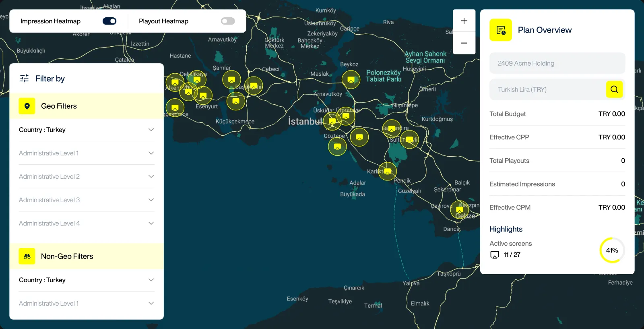This screenshot has height=329, width=644.
Task: Select the screen marker at Sancaktepe
Action: 392,129
